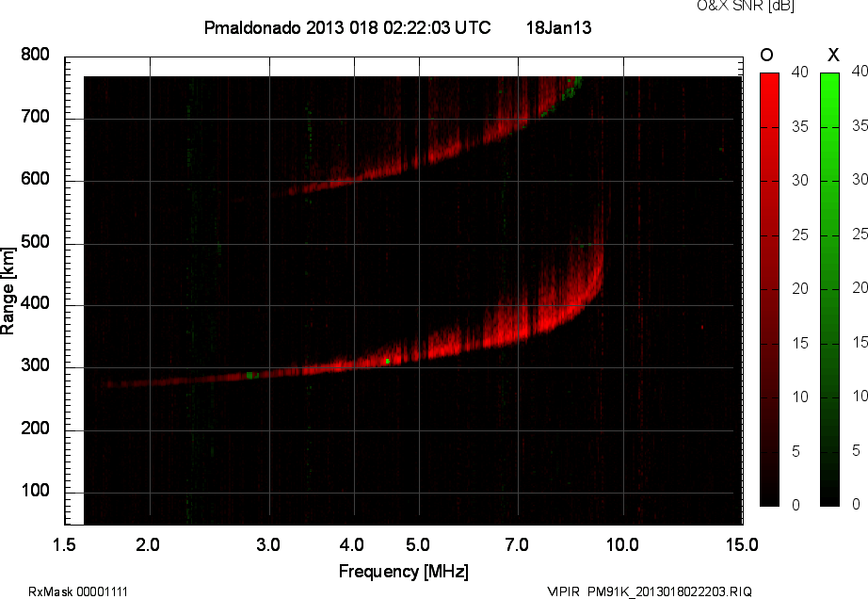Click the 18Jan13 date label
868x599 pixels.
click(x=558, y=27)
